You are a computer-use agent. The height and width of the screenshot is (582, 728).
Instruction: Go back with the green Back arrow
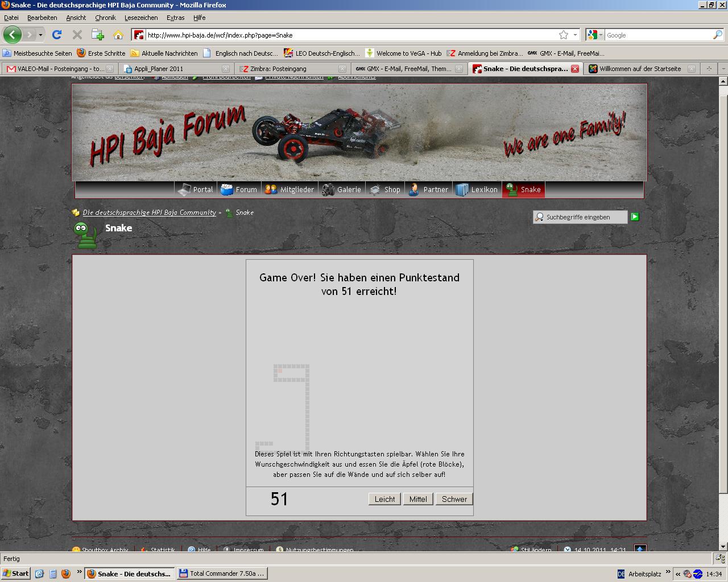coord(12,35)
